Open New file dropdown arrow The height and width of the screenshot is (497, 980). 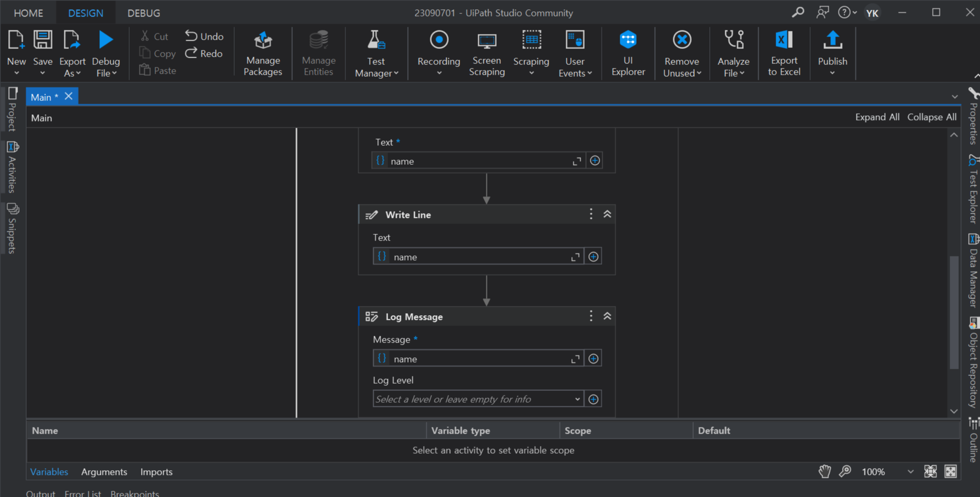[16, 73]
